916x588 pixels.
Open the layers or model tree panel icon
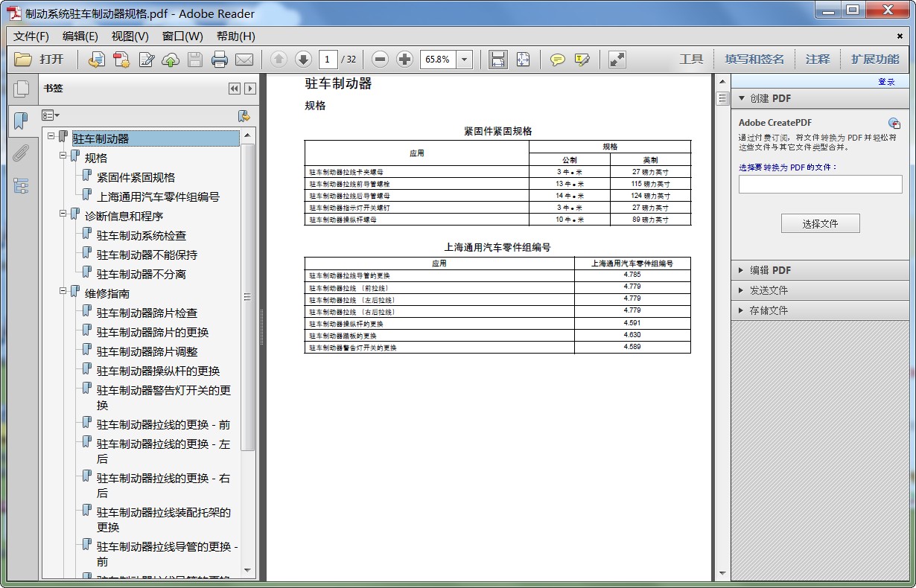tap(21, 186)
